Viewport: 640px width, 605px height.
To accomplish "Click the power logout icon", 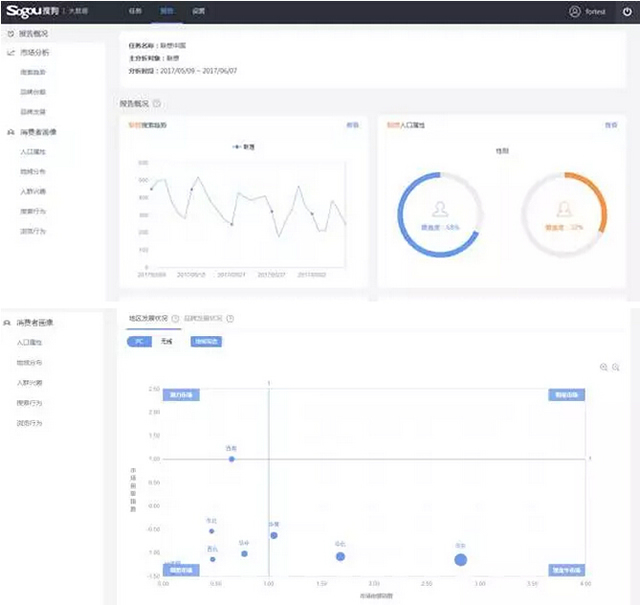I will (625, 12).
